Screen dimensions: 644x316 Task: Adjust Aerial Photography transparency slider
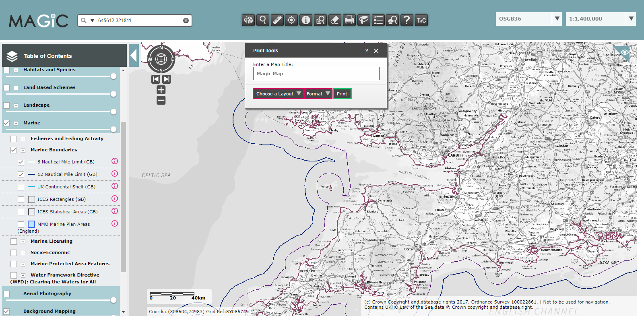(x=114, y=300)
